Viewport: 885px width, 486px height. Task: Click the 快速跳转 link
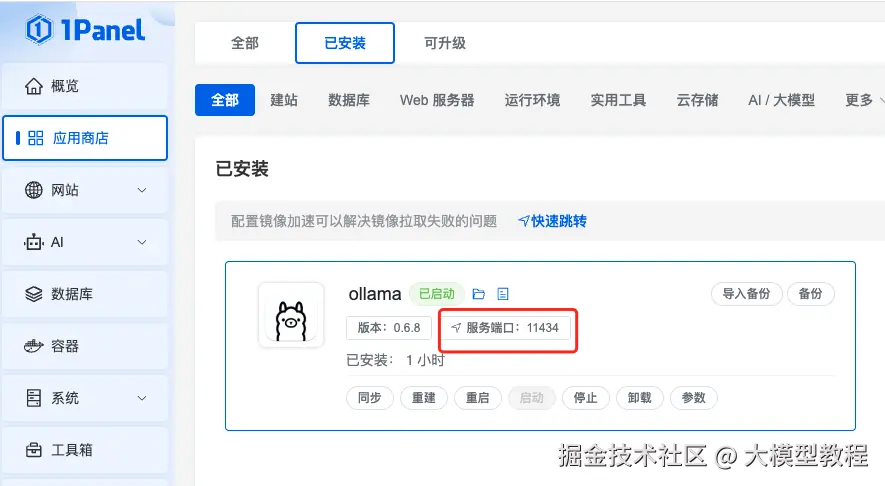tap(552, 221)
